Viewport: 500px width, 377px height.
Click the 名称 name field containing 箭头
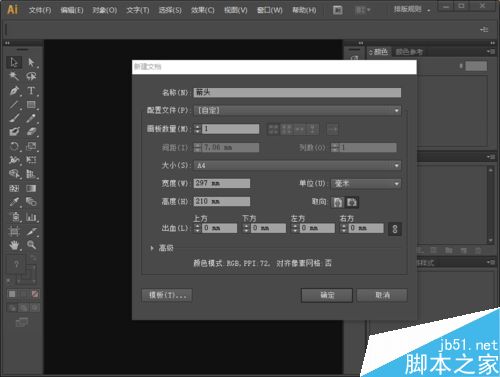tap(298, 92)
